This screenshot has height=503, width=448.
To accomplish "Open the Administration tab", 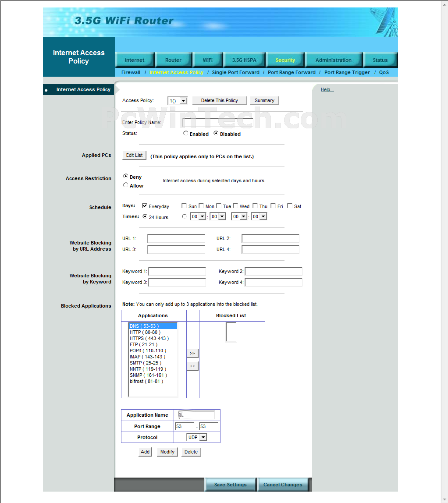I will point(334,60).
